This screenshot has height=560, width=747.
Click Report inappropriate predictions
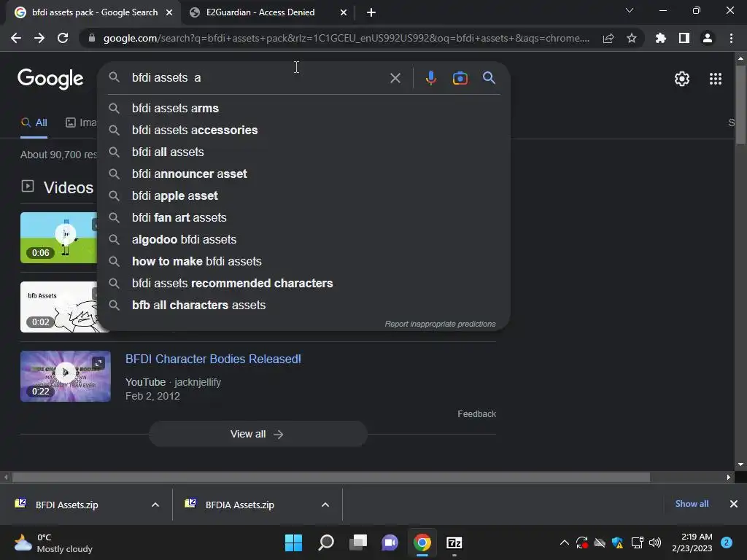(440, 324)
